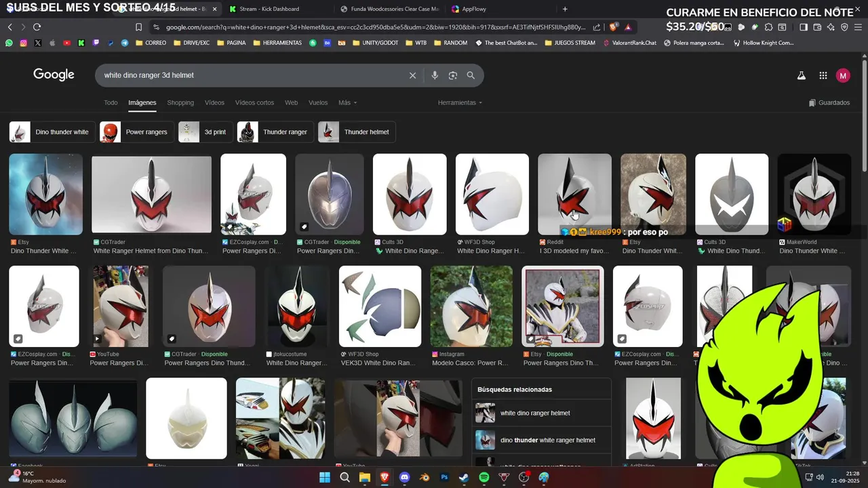The image size is (868, 488).
Task: Open the WF3D Shop VEK3D helmet parts image
Action: [x=380, y=306]
